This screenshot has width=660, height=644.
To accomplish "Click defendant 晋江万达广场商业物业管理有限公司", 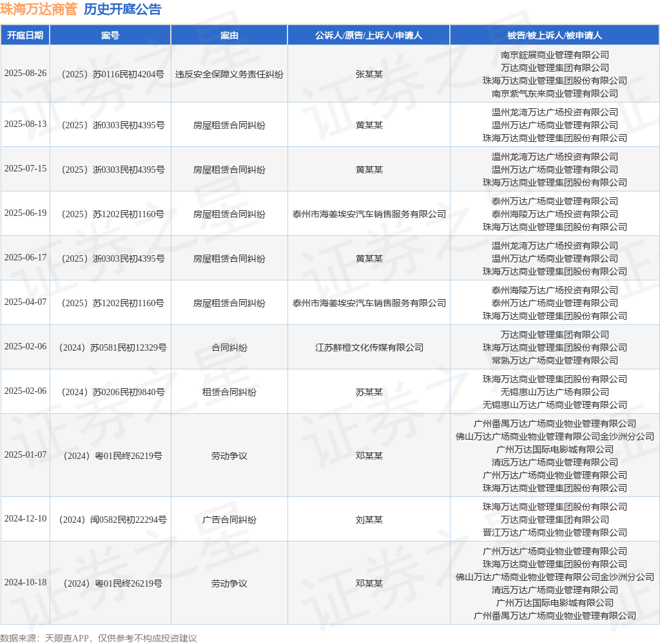I will [x=555, y=533].
